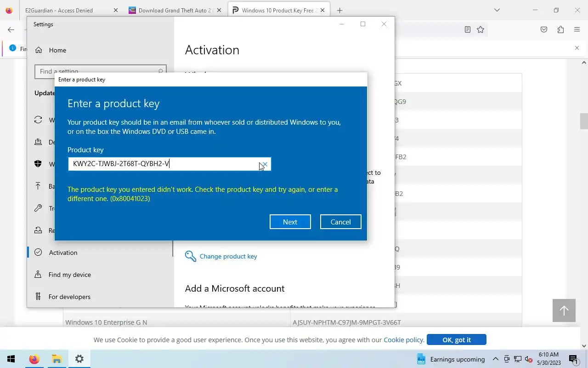
Task: Open Change product key link
Action: pyautogui.click(x=228, y=256)
